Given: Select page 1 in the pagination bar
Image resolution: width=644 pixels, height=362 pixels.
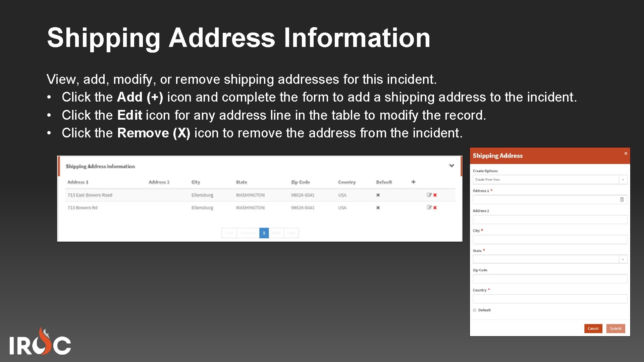Looking at the screenshot, I should (264, 233).
